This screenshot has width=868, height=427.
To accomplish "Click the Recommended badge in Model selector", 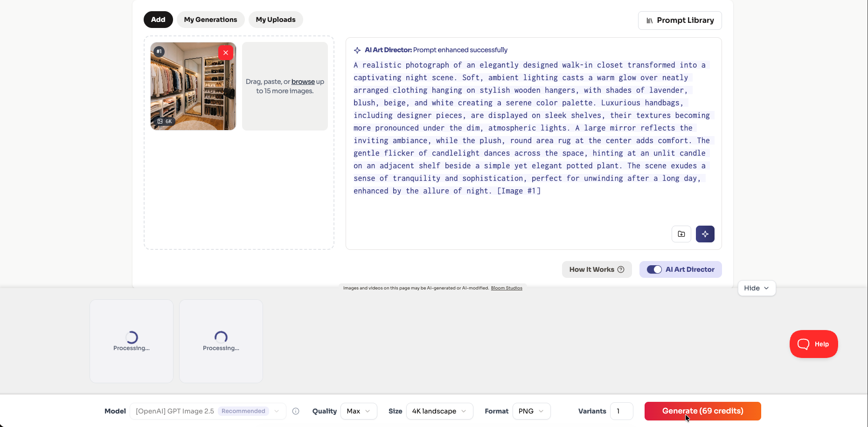I will click(243, 411).
